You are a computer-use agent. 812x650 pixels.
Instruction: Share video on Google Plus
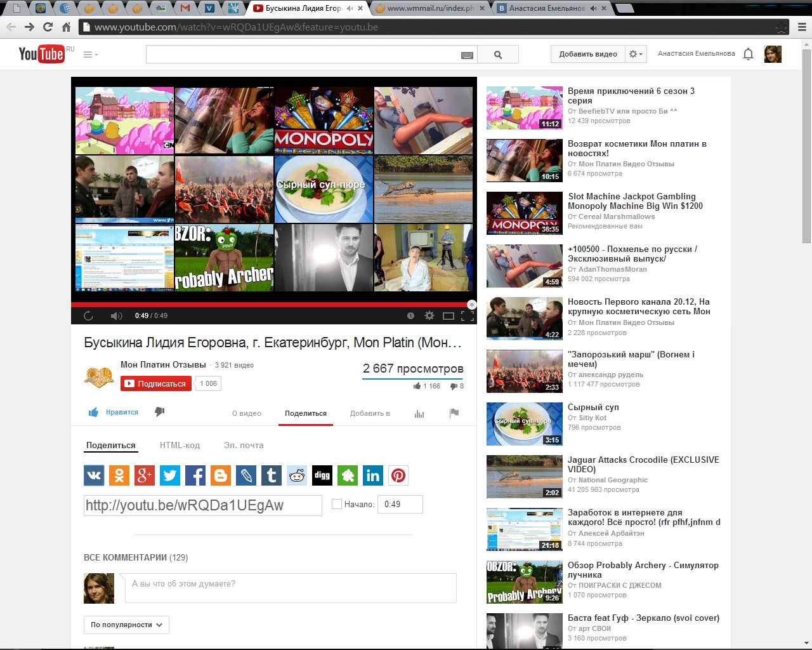click(145, 475)
